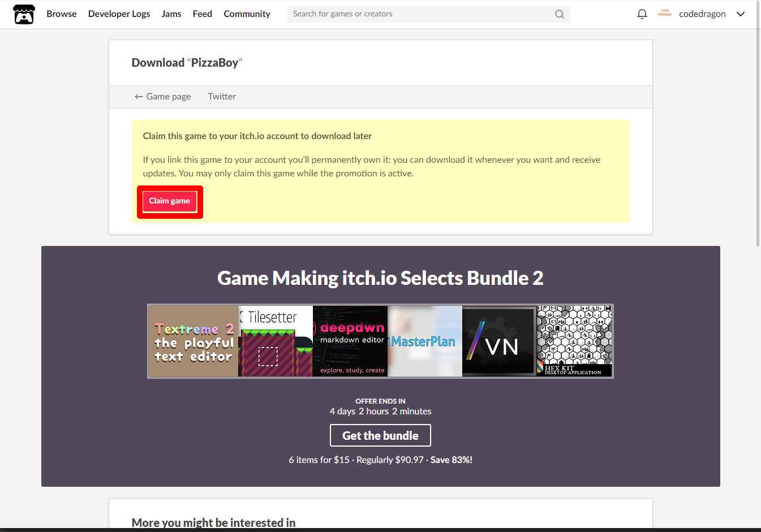The width and height of the screenshot is (761, 532).
Task: Click 'More you might be interested in' heading
Action: [213, 522]
